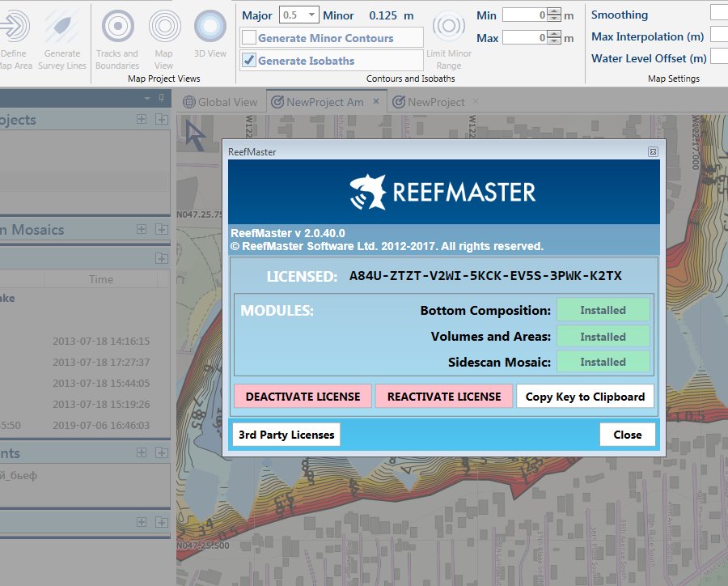Enable Generate Minor Contours checkbox

click(249, 38)
